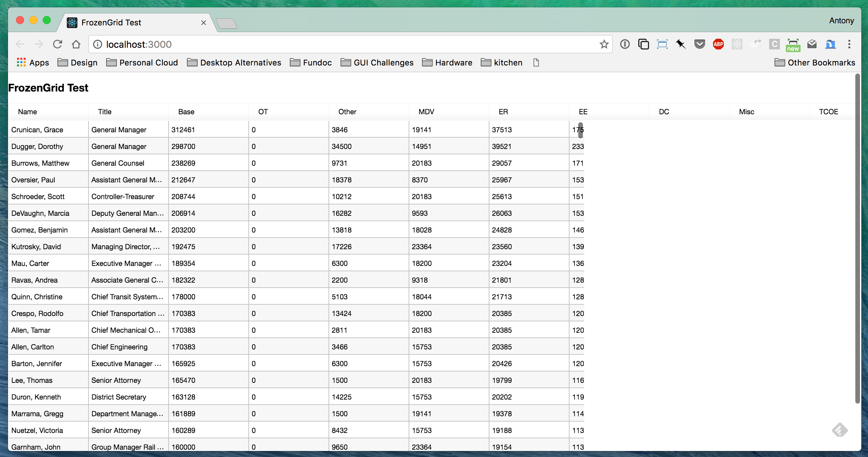Click the Antony profile button
868x457 pixels.
tap(841, 21)
